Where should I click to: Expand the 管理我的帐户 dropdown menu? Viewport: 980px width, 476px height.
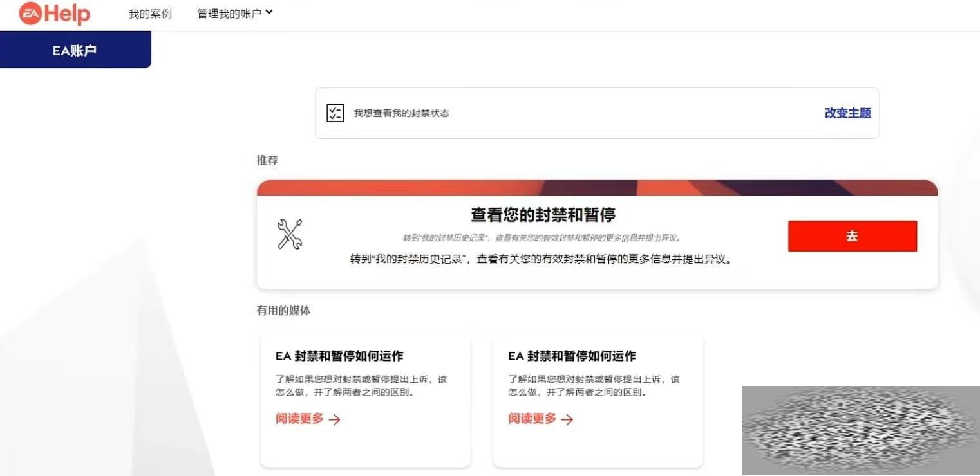tap(235, 14)
